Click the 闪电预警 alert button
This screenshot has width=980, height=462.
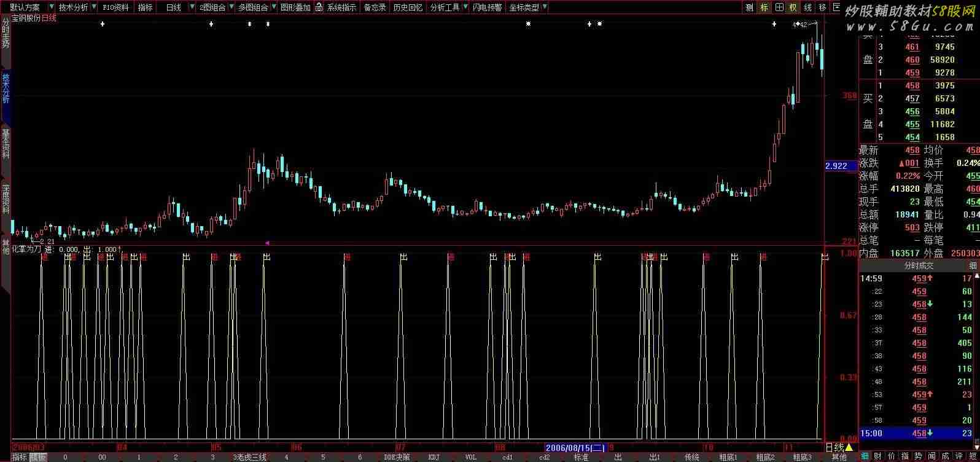tap(487, 7)
